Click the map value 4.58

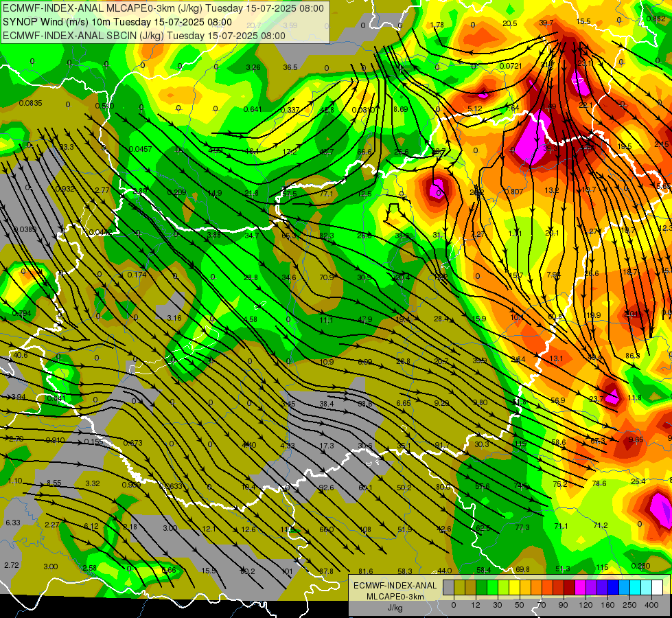pyautogui.click(x=251, y=319)
